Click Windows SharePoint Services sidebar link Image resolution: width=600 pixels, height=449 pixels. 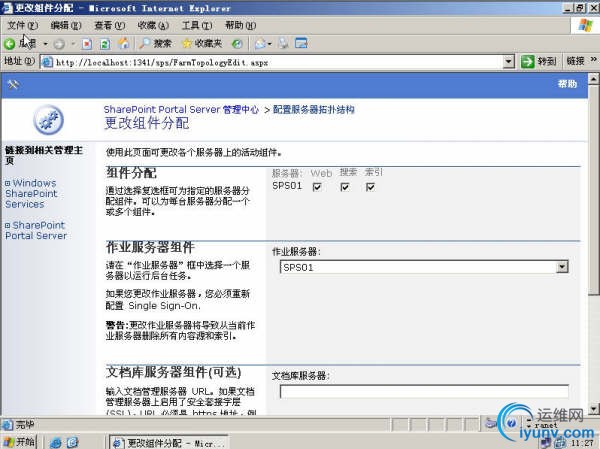(31, 194)
